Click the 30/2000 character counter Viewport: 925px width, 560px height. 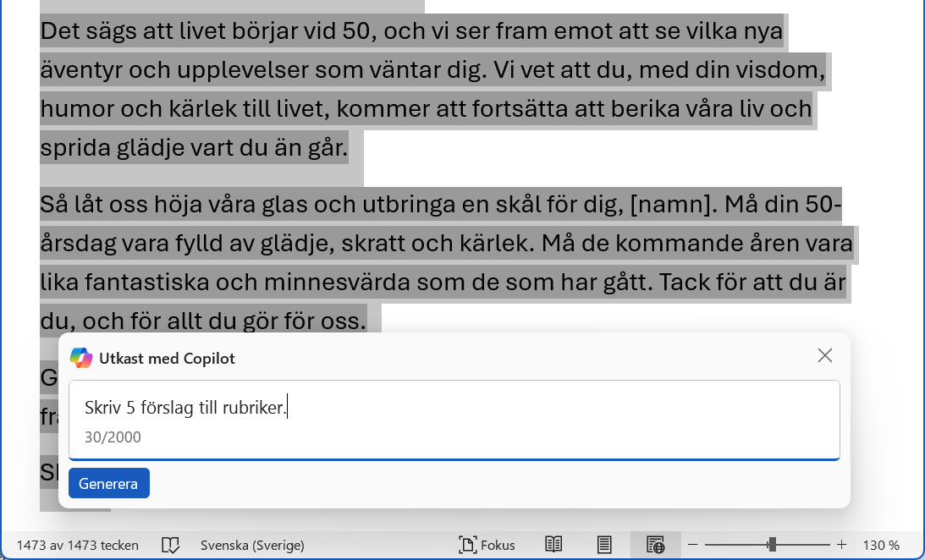pos(113,437)
